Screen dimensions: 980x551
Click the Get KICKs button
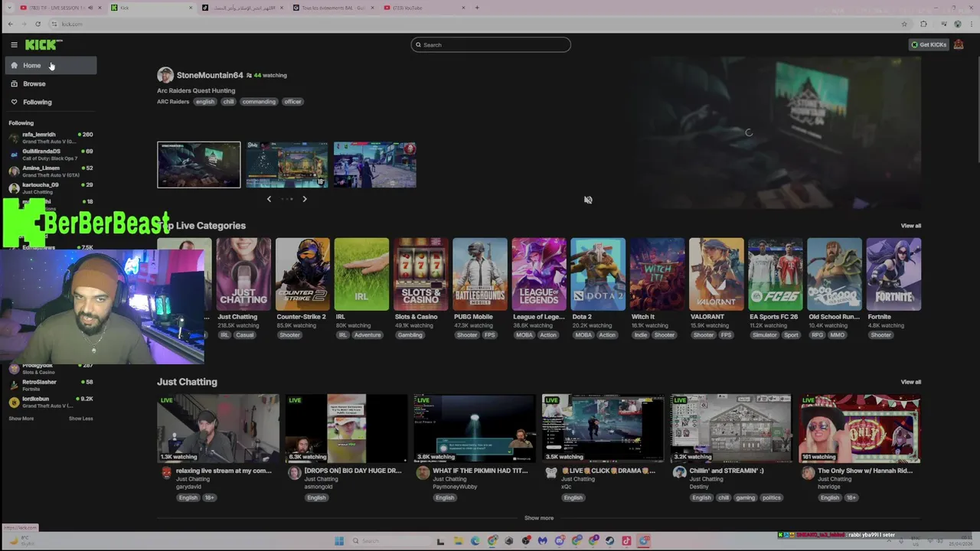click(929, 45)
